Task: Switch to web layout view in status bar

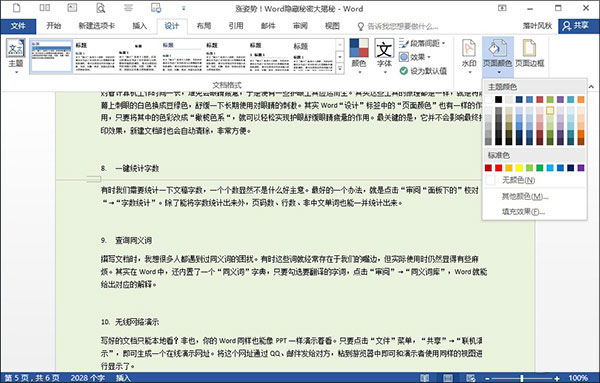Action: tap(471, 378)
